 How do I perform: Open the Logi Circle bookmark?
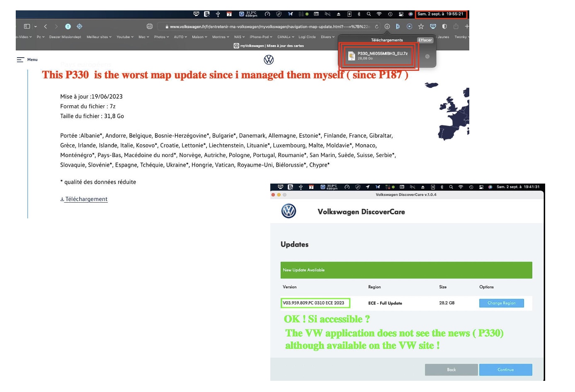(307, 37)
